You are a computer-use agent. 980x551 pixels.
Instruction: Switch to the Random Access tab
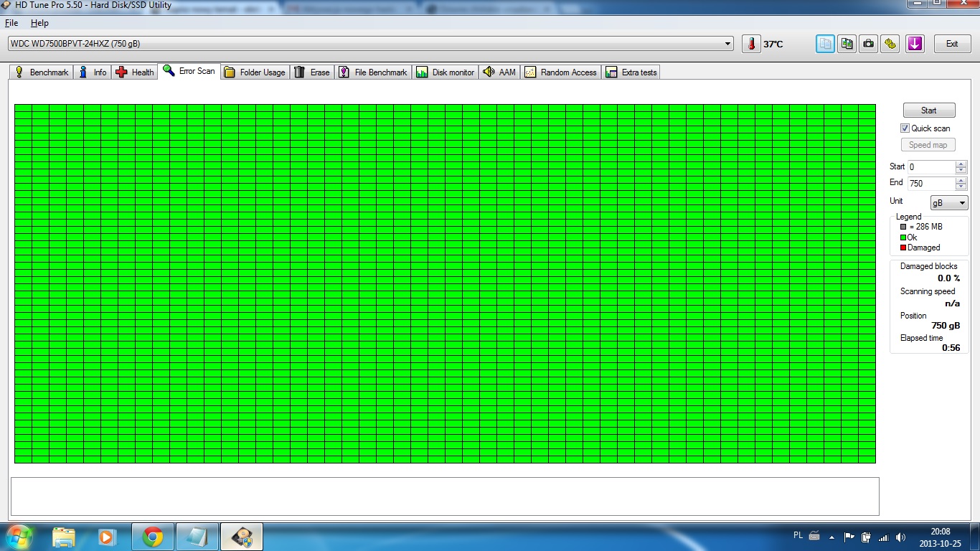561,72
